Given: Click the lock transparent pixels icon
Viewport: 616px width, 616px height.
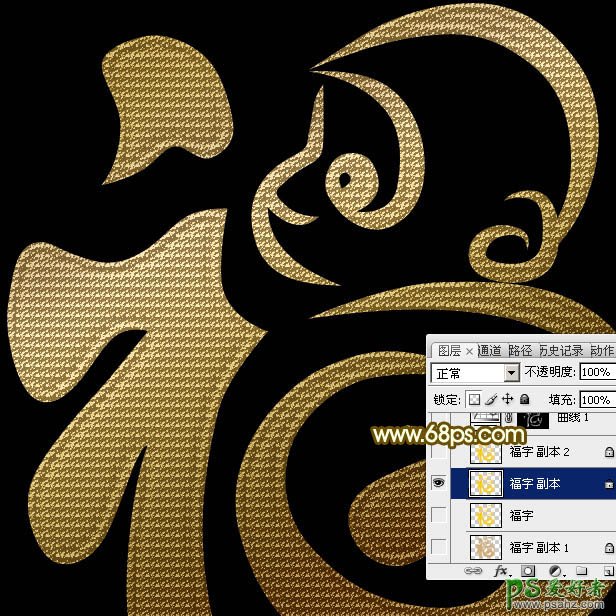Looking at the screenshot, I should 474,400.
